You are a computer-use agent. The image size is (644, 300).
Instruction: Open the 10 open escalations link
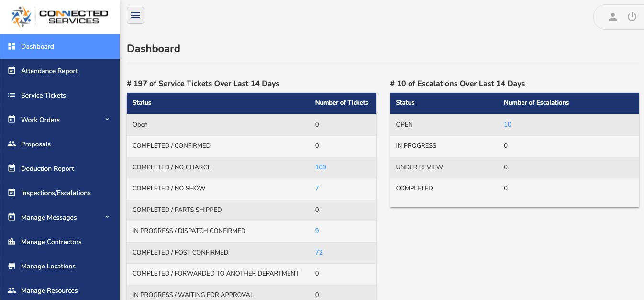point(508,124)
